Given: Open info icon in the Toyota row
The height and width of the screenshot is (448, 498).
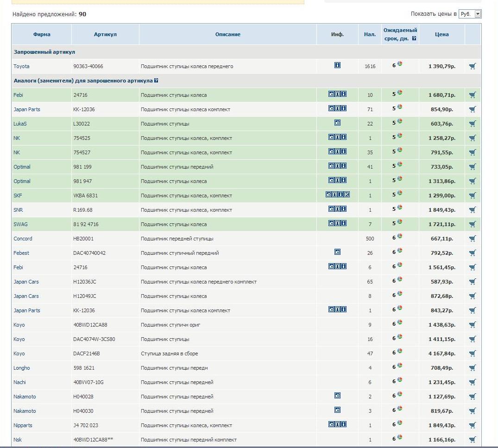Looking at the screenshot, I should point(337,65).
